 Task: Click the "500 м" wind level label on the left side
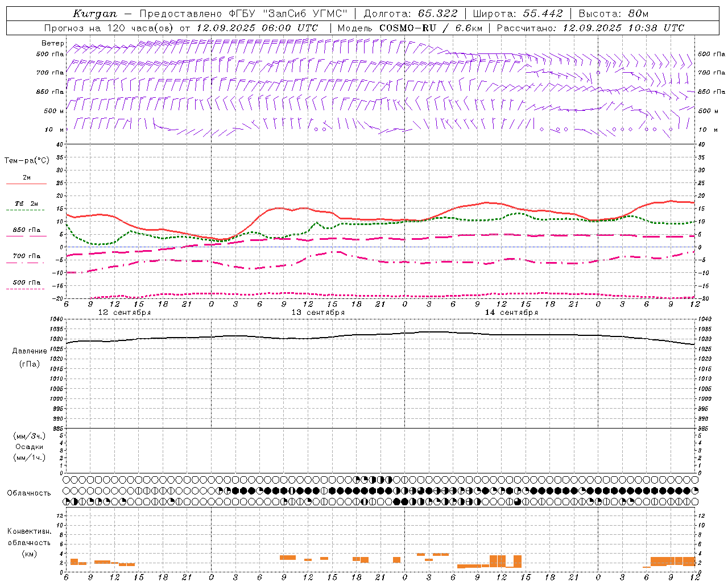(53, 111)
